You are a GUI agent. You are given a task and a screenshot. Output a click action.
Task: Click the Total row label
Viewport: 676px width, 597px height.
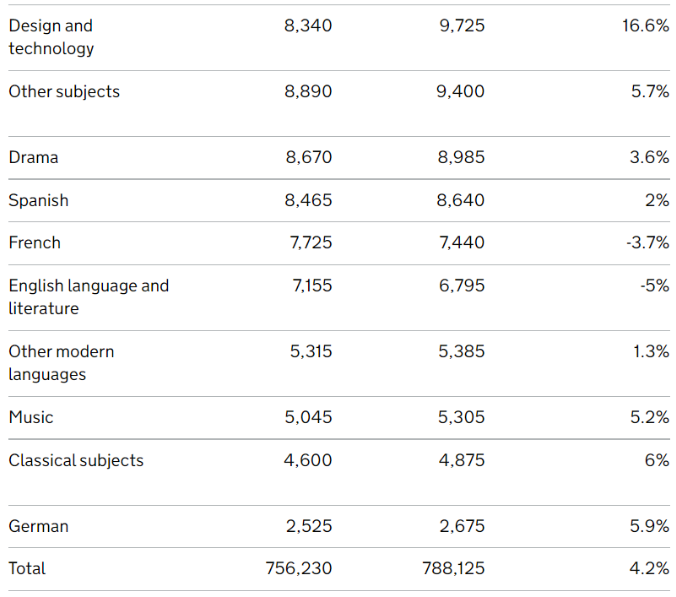click(x=27, y=569)
